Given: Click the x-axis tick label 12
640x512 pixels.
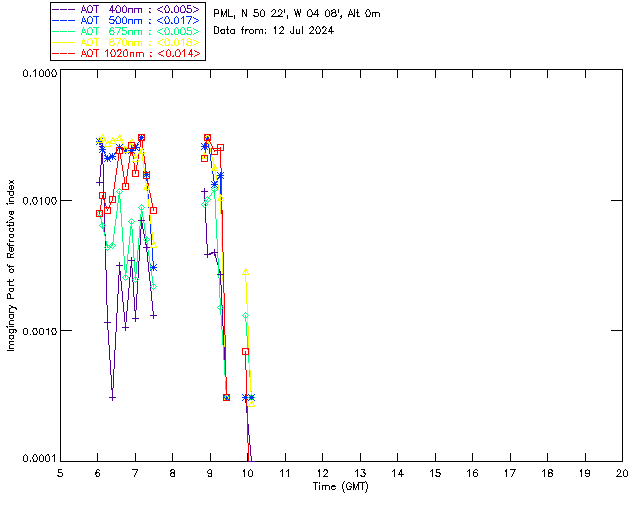Looking at the screenshot, I should [x=322, y=474].
